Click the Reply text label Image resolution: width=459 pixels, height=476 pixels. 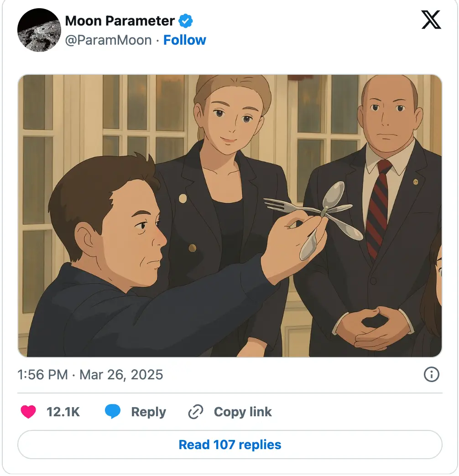(149, 412)
